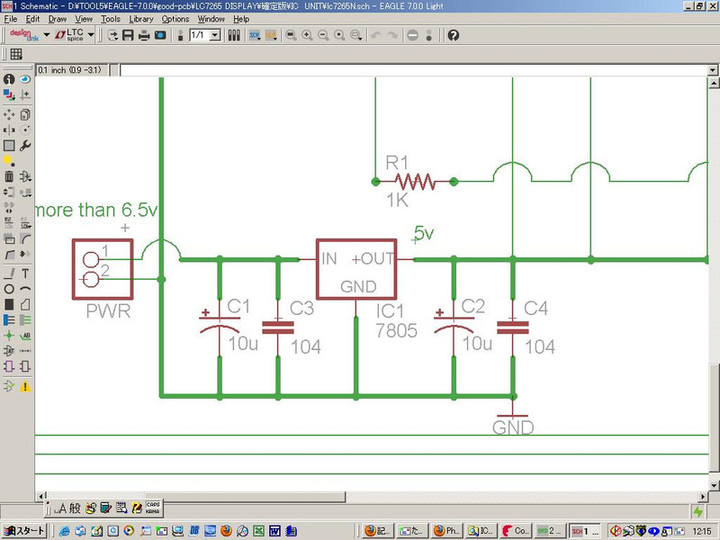Click the Windows Start button
The width and height of the screenshot is (720, 540).
[25, 530]
